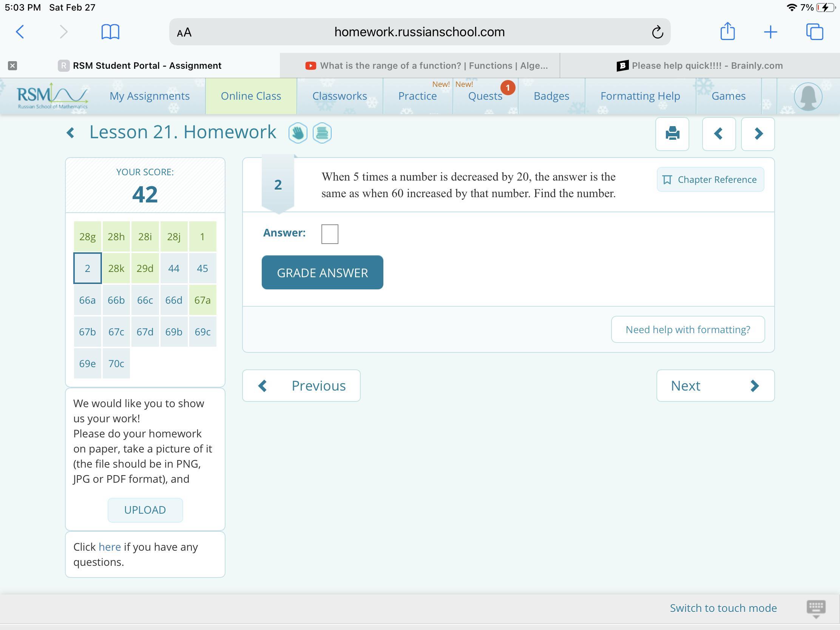Click the print assignment icon
Image resolution: width=840 pixels, height=630 pixels.
672,134
